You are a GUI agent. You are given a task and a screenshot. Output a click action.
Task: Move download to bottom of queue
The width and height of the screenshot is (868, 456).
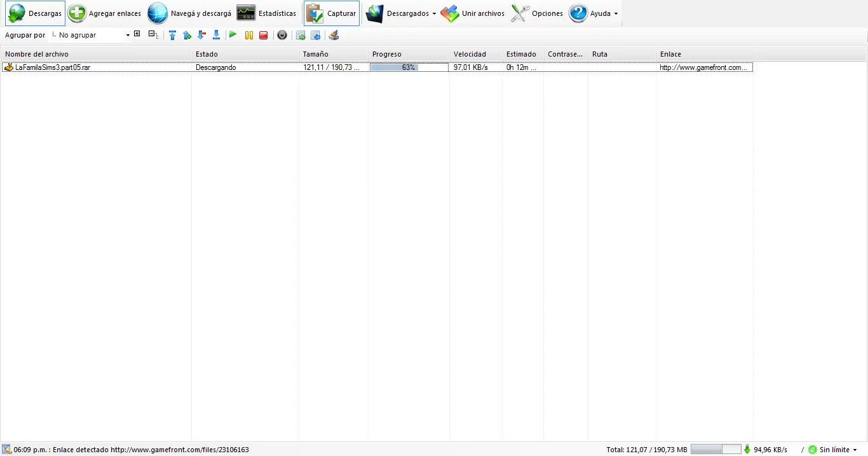216,35
